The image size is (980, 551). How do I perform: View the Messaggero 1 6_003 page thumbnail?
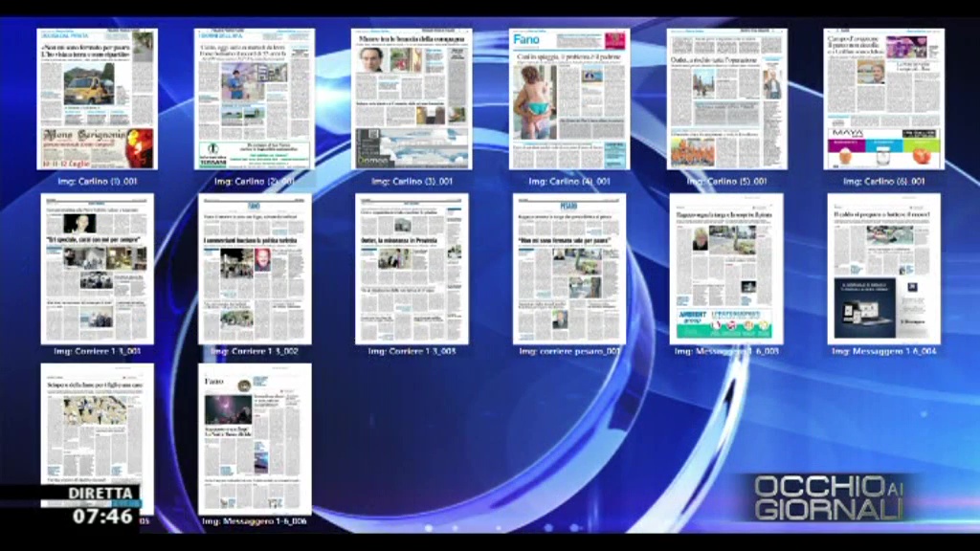pos(726,269)
